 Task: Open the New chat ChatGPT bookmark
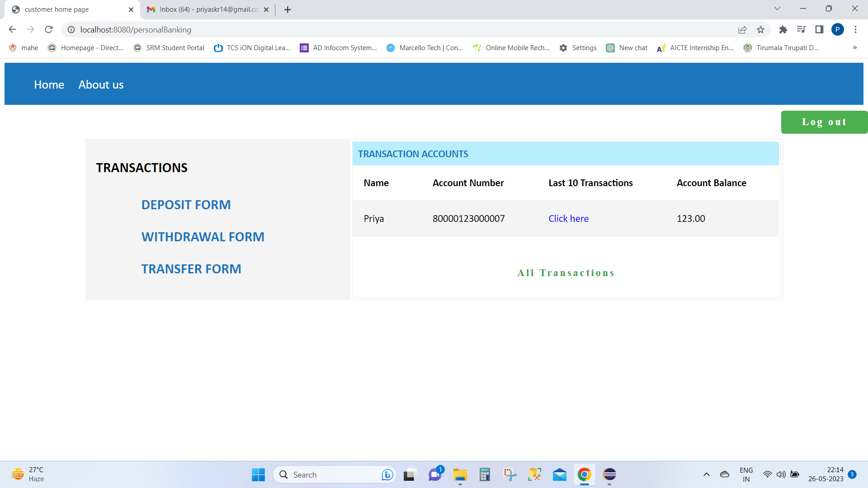(627, 47)
